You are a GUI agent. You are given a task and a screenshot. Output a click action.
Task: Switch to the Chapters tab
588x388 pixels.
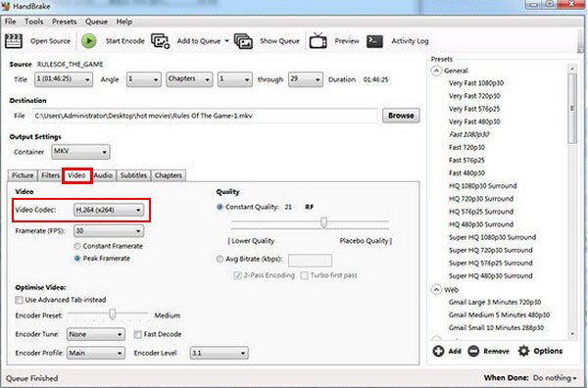169,175
